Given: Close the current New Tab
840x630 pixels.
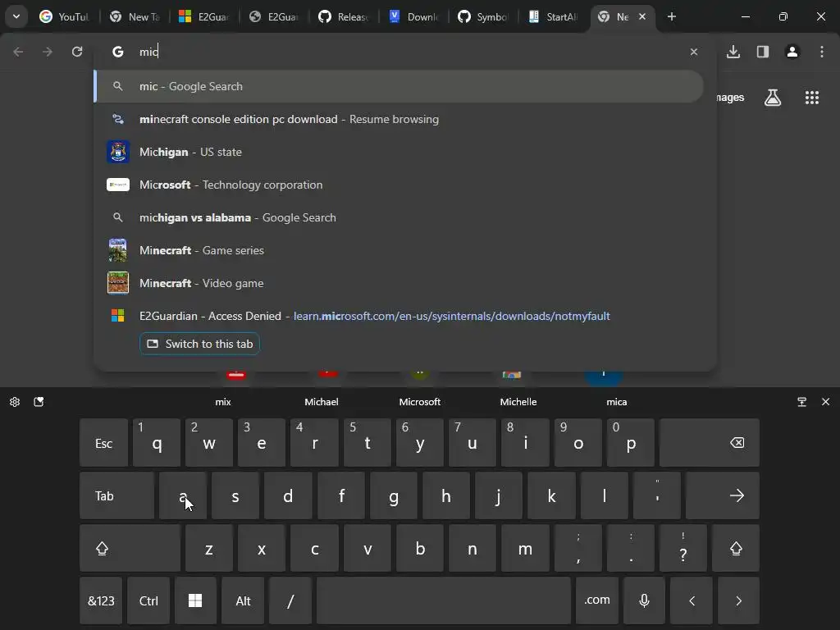Looking at the screenshot, I should (642, 16).
